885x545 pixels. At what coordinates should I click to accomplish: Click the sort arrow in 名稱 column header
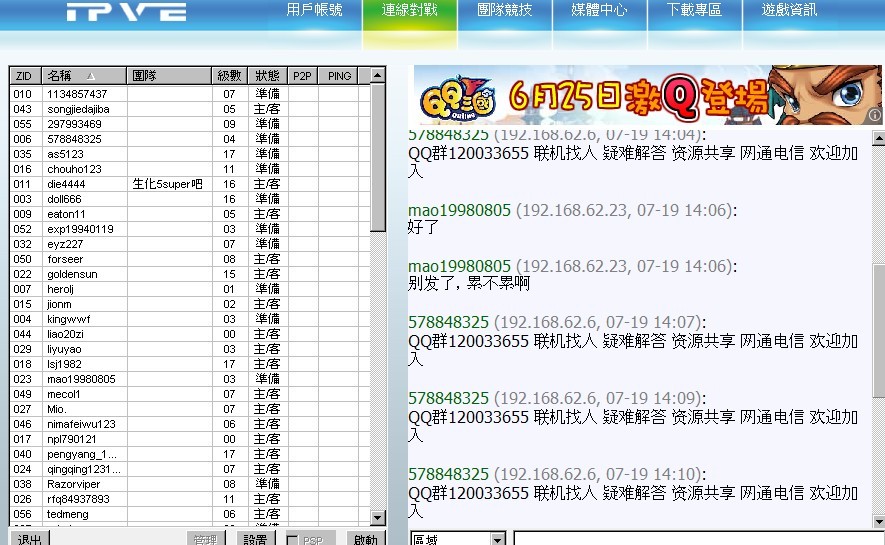point(91,76)
